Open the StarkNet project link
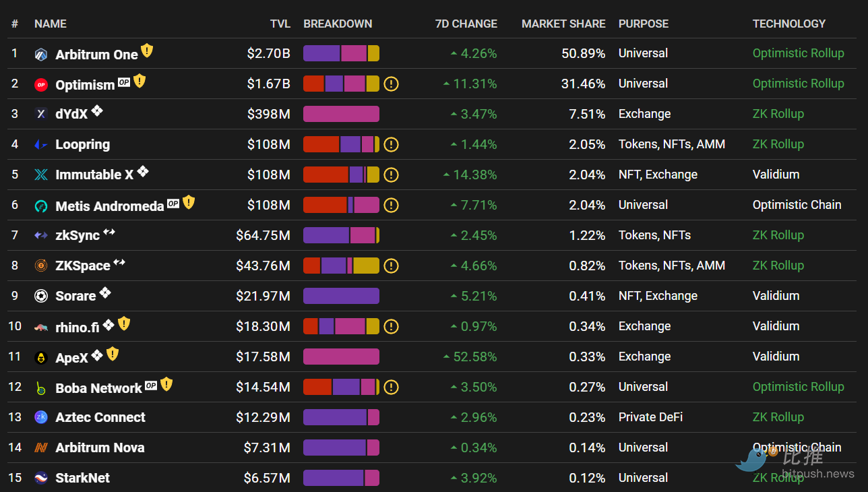This screenshot has width=868, height=492. 82,478
